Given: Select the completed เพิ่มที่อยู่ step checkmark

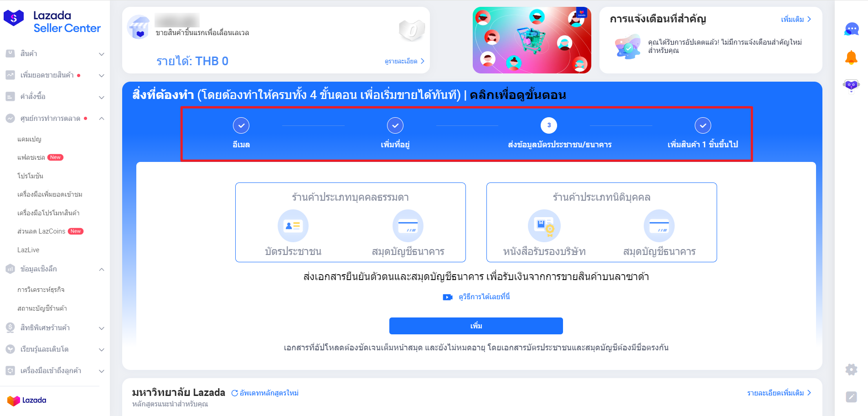Looking at the screenshot, I should [395, 125].
